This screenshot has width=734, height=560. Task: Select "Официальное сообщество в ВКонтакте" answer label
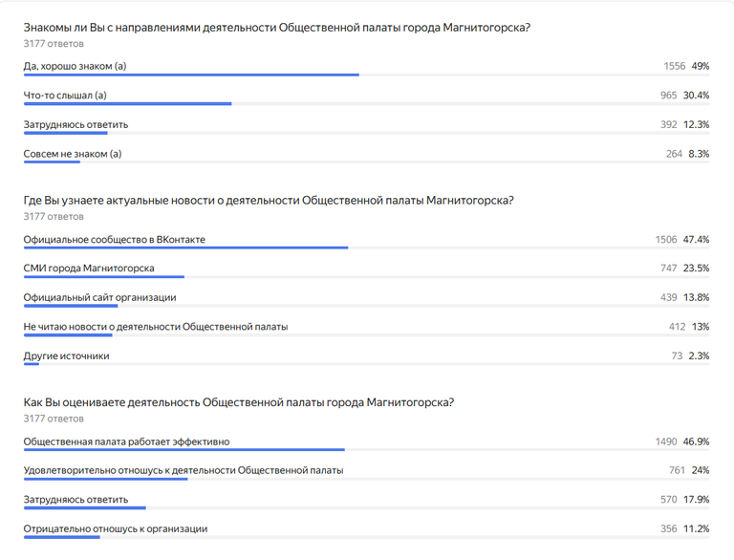pyautogui.click(x=115, y=239)
